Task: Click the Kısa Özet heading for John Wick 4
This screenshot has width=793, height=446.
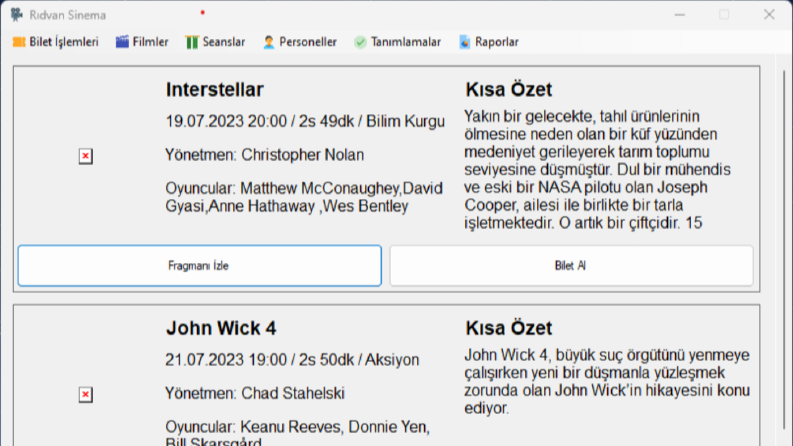Action: 508,328
